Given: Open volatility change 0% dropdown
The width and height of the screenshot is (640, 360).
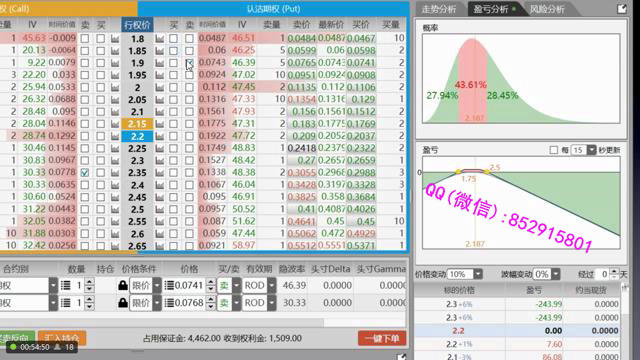Looking at the screenshot, I should click(x=556, y=274).
